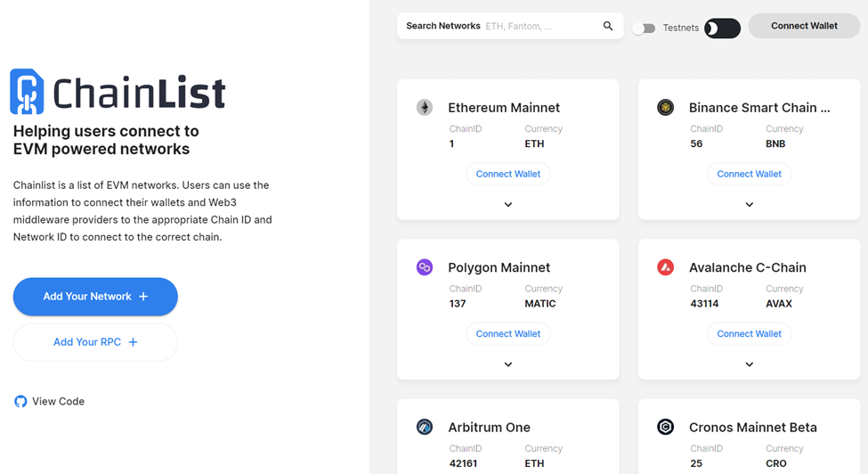
Task: Click the Cronos Mainnet Beta icon
Action: coord(665,427)
